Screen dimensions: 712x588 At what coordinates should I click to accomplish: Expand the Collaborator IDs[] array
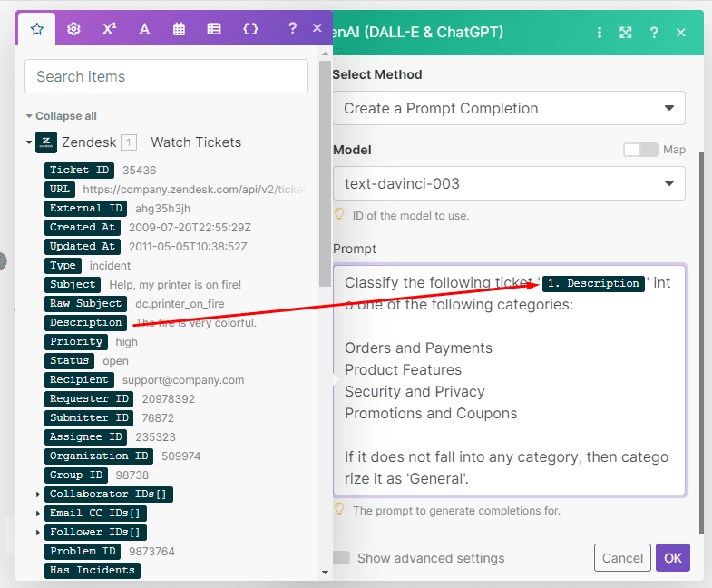click(x=38, y=495)
